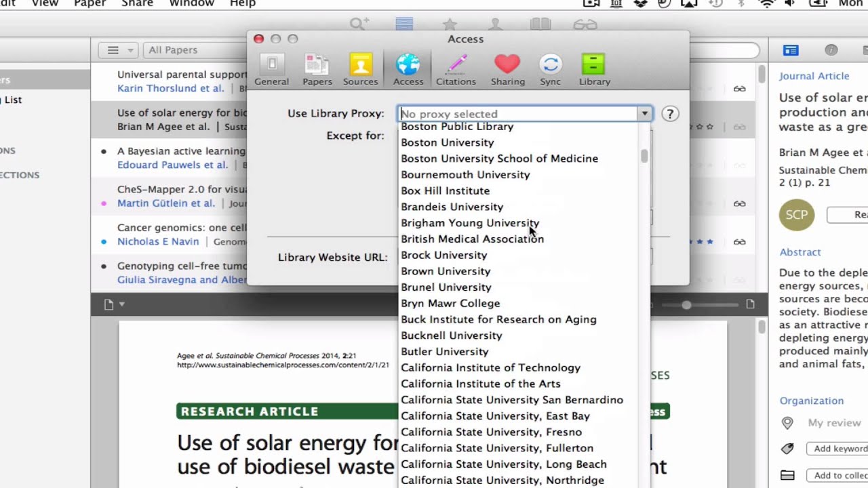Open the Citations preferences pane
Image resolution: width=868 pixels, height=488 pixels.
[x=456, y=70]
